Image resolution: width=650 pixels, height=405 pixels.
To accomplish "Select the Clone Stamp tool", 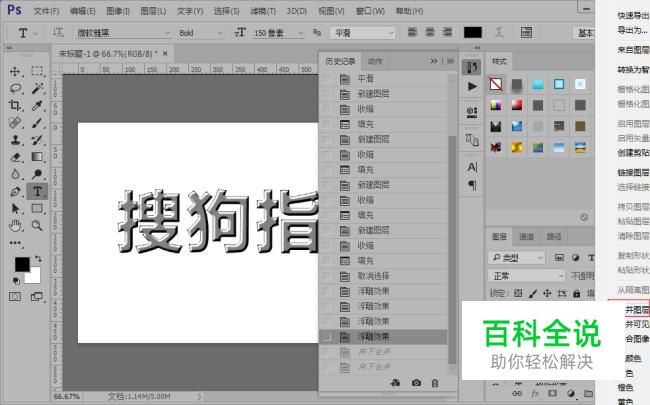I will point(15,140).
